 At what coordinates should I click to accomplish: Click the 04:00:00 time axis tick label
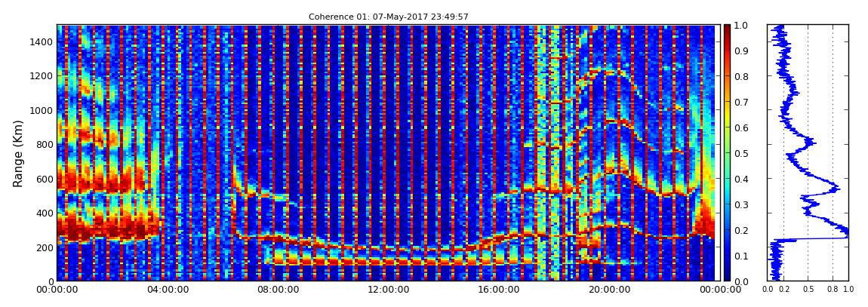[x=166, y=290]
